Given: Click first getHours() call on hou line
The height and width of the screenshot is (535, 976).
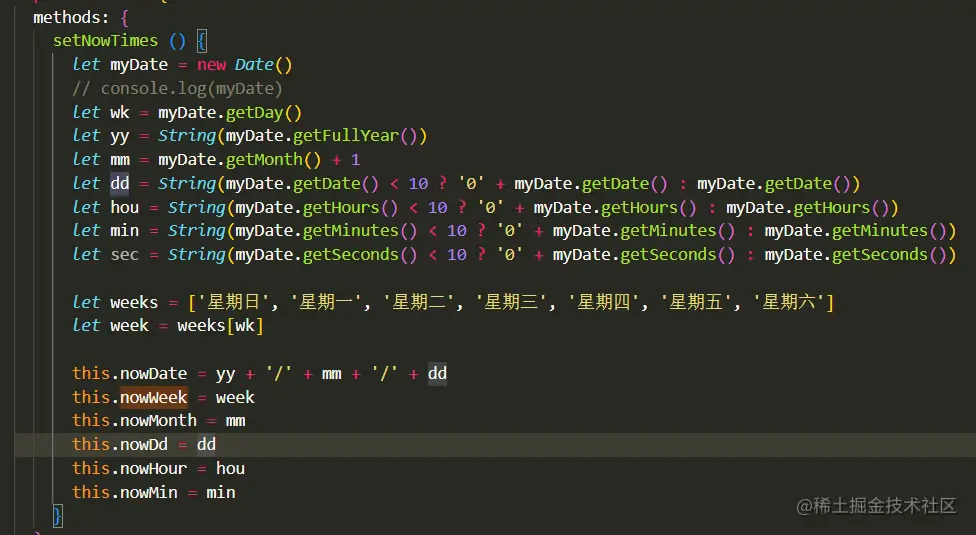Looking at the screenshot, I should (350, 207).
